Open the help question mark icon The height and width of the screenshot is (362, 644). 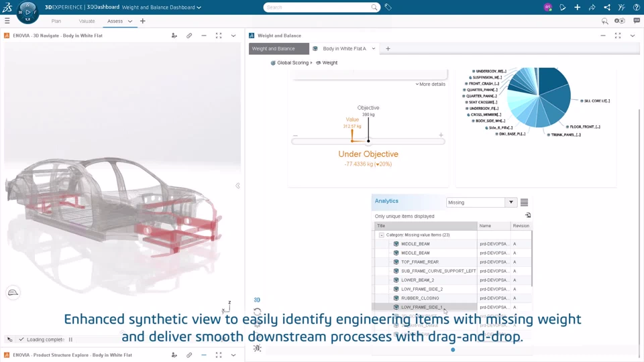[x=636, y=7]
